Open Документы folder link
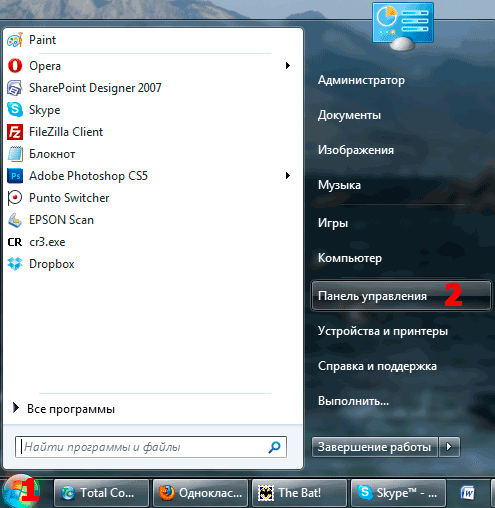This screenshot has height=508, width=495. 349,115
